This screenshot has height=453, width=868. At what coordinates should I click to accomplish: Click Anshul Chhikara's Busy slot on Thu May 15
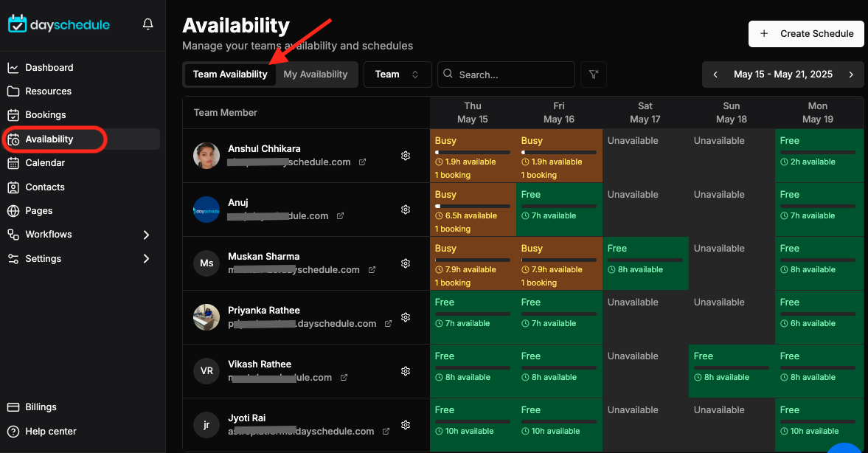(x=473, y=156)
